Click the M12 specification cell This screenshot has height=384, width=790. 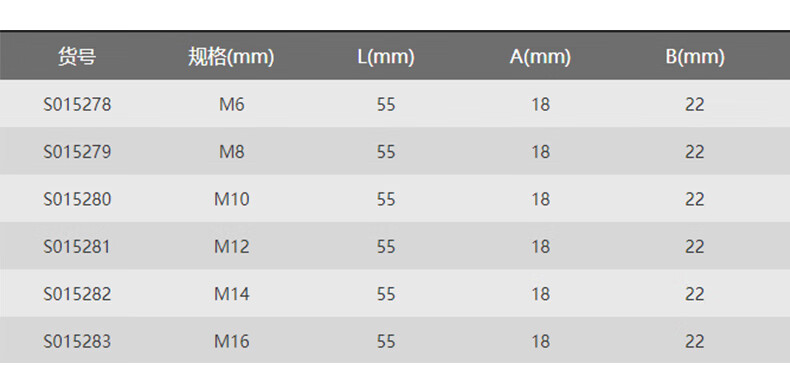(232, 246)
